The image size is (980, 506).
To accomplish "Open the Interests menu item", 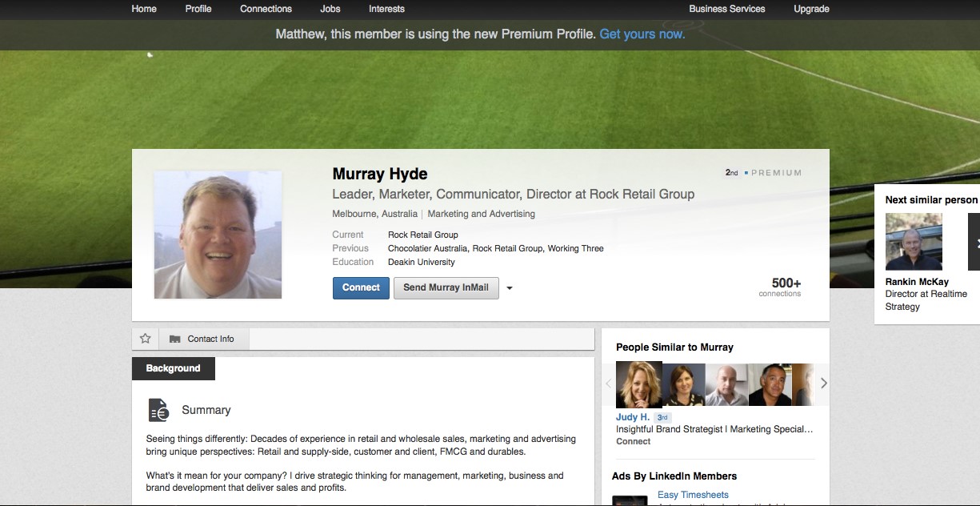I will pos(386,9).
